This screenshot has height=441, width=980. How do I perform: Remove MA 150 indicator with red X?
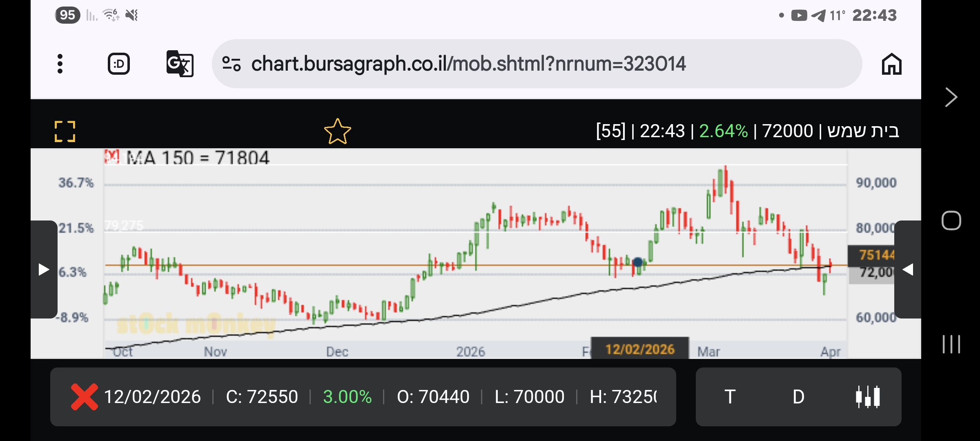pos(111,156)
